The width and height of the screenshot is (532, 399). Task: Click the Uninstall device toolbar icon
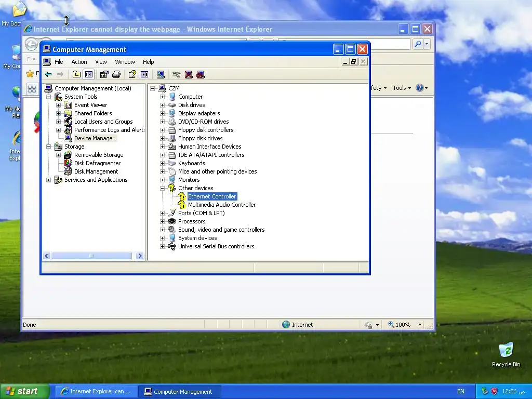click(x=189, y=74)
